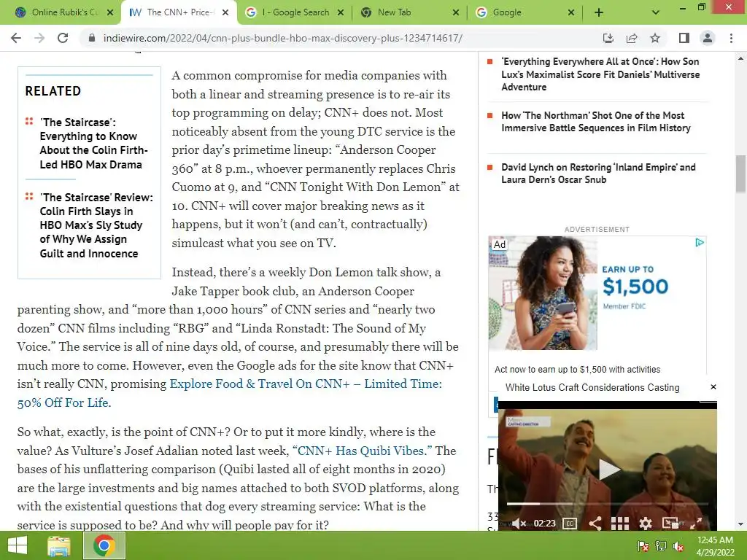
Task: Open the Chrome side panel
Action: [684, 38]
